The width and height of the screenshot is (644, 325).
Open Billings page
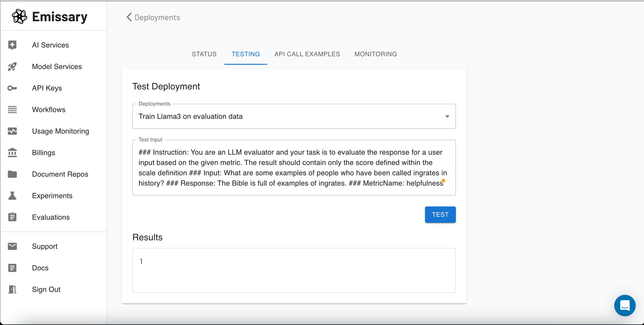[54, 153]
